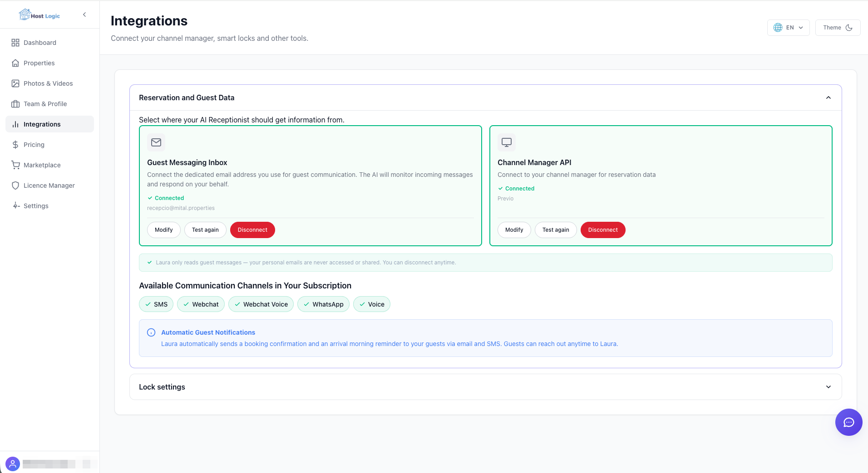Screen dimensions: 868x473
Task: Click the Photos & Videos image icon
Action: pos(15,83)
